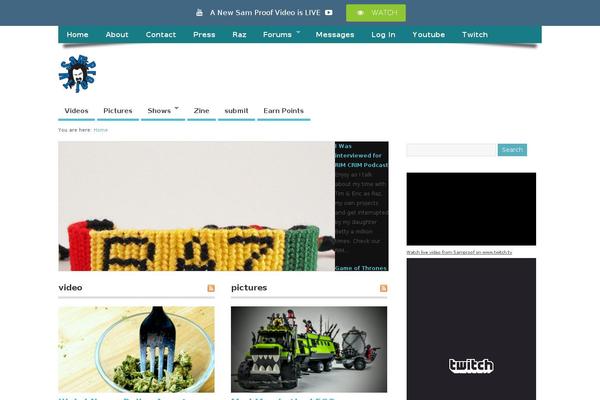This screenshot has height=400, width=600.
Task: Open the Youtube navigation link
Action: pyautogui.click(x=429, y=34)
